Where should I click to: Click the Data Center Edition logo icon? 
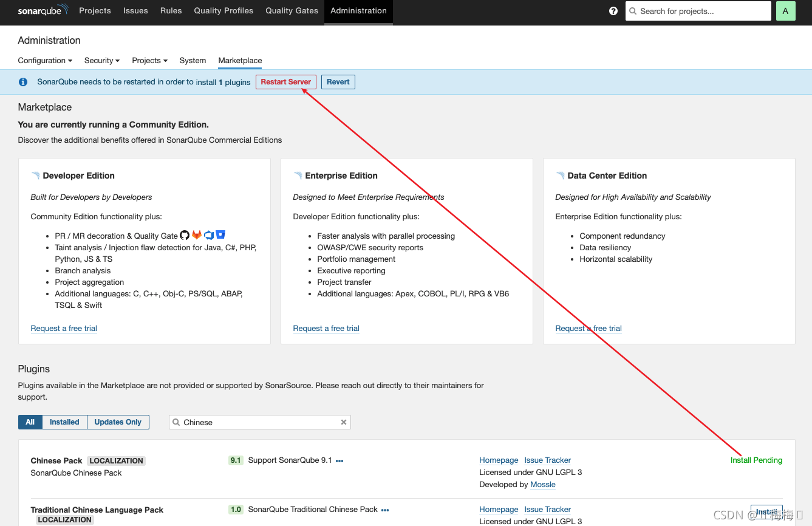tap(560, 176)
